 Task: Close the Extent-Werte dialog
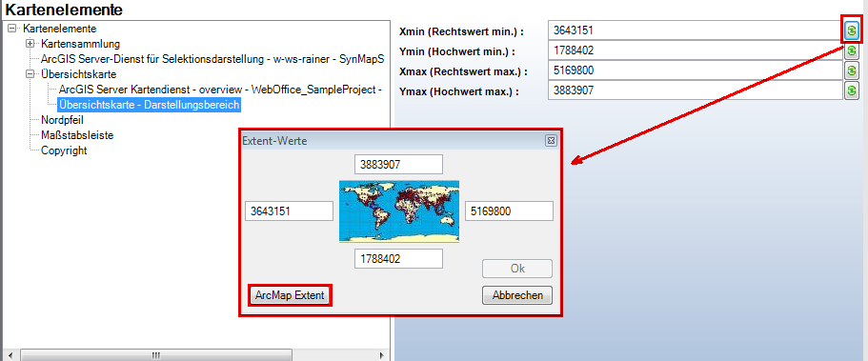(x=551, y=141)
